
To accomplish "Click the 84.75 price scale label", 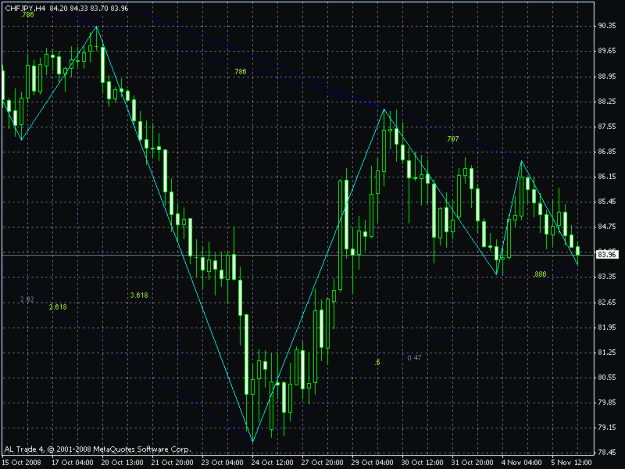I will pyautogui.click(x=607, y=227).
